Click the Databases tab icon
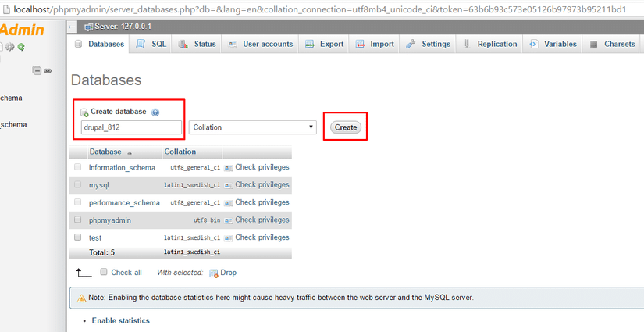The height and width of the screenshot is (332, 644). coord(78,44)
